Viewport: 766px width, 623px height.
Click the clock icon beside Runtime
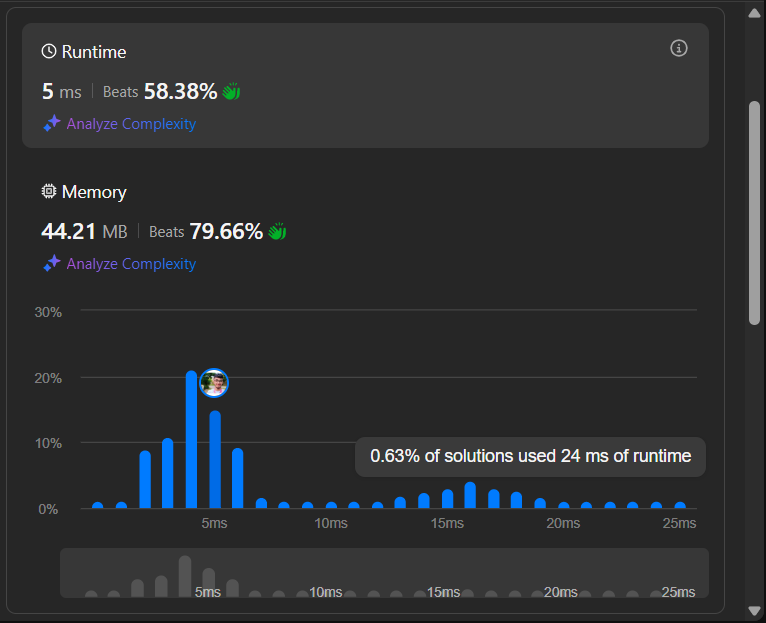[49, 51]
